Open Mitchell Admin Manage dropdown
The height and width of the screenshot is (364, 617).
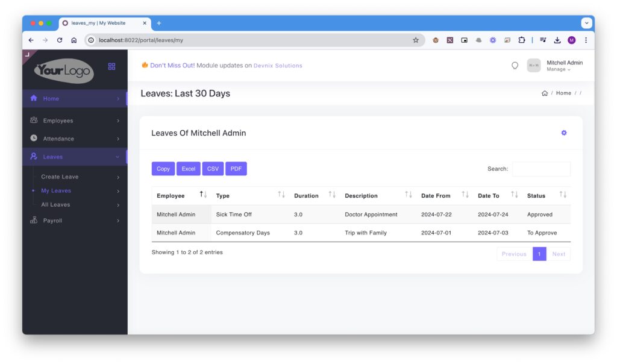click(559, 69)
